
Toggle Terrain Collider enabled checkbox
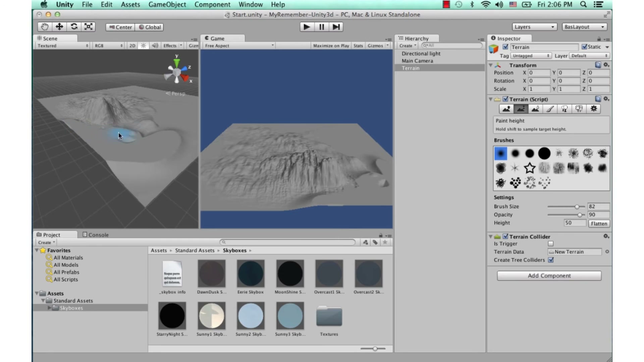pos(505,236)
